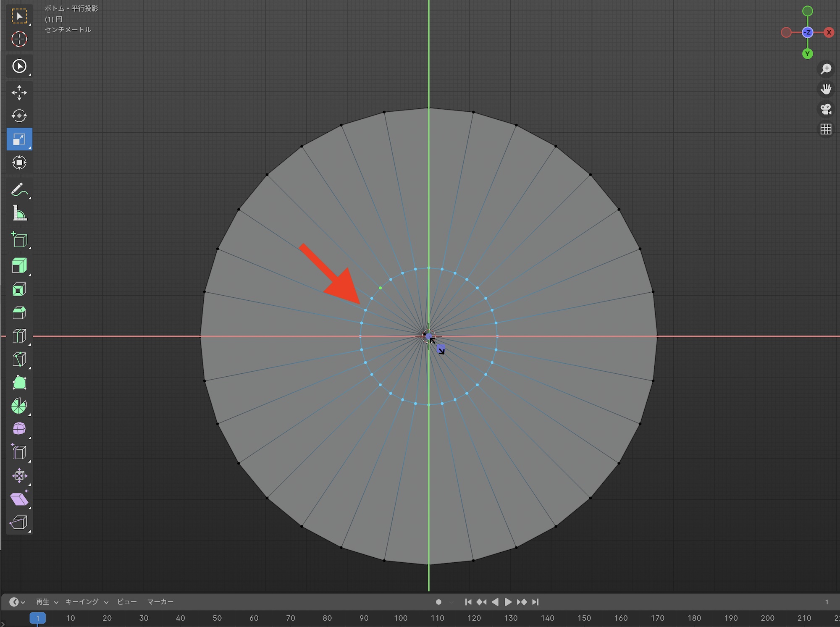Image resolution: width=840 pixels, height=627 pixels.
Task: Select the Extrude Region tool
Action: [19, 265]
